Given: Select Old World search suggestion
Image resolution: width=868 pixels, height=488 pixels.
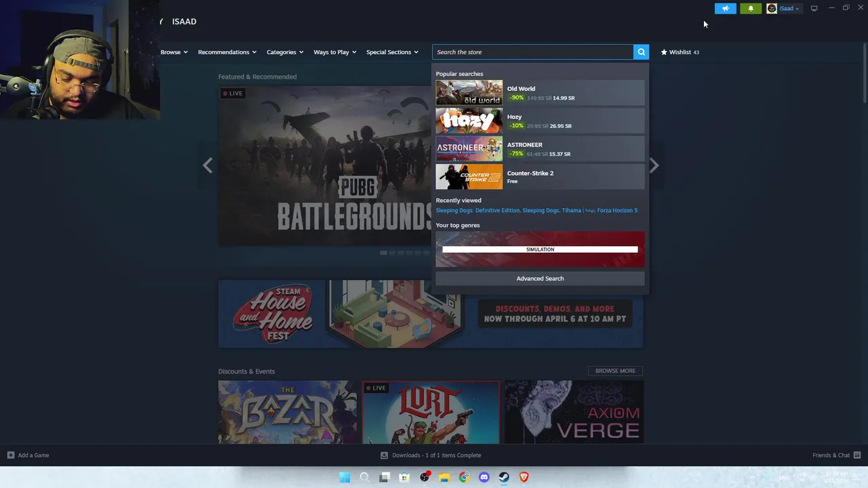Looking at the screenshot, I should click(x=540, y=93).
